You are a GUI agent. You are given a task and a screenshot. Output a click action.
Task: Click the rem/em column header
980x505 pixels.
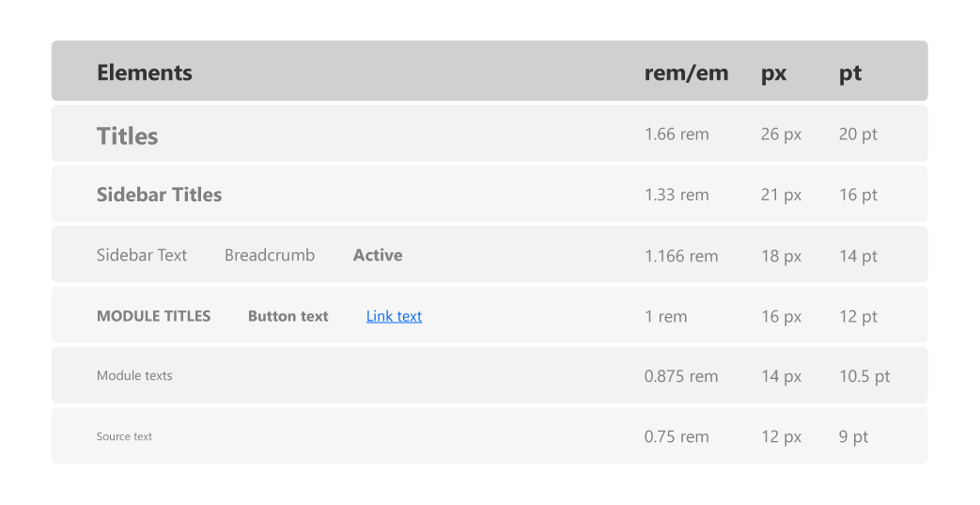[686, 72]
